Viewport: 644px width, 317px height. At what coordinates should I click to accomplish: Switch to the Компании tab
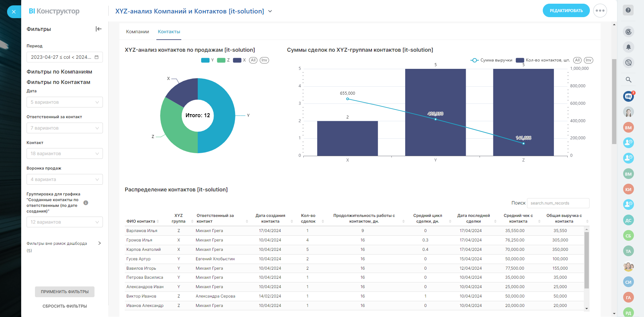pos(138,32)
